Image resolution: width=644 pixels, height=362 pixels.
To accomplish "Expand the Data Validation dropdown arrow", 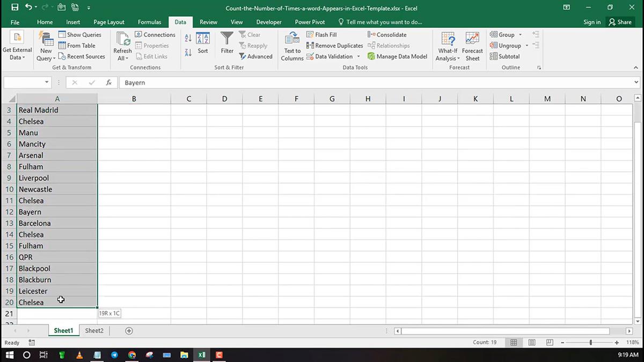I will (x=358, y=56).
